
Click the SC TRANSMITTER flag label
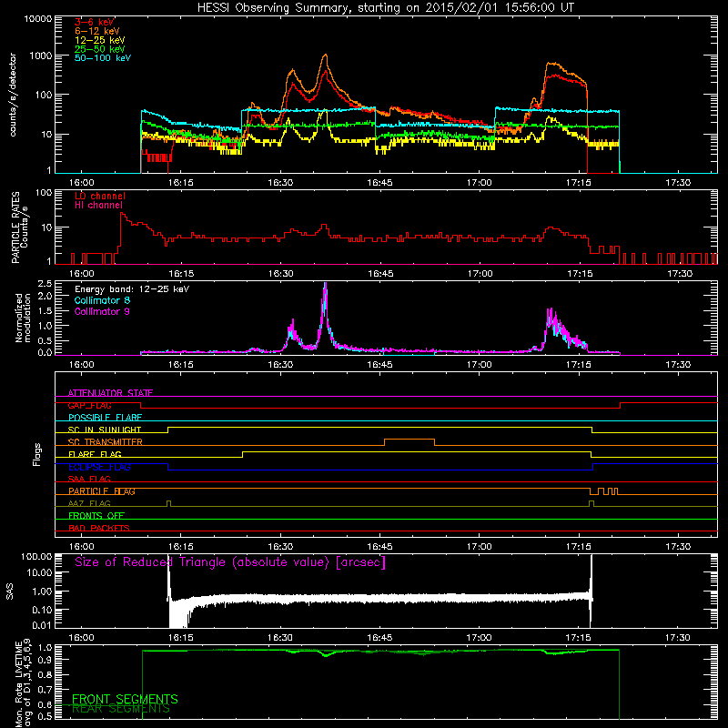(x=105, y=442)
